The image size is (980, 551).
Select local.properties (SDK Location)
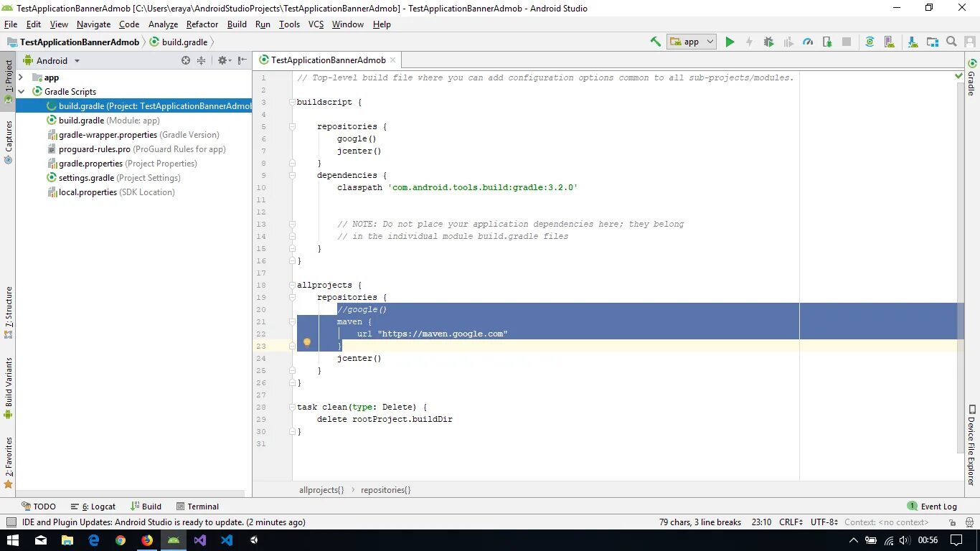(110, 192)
